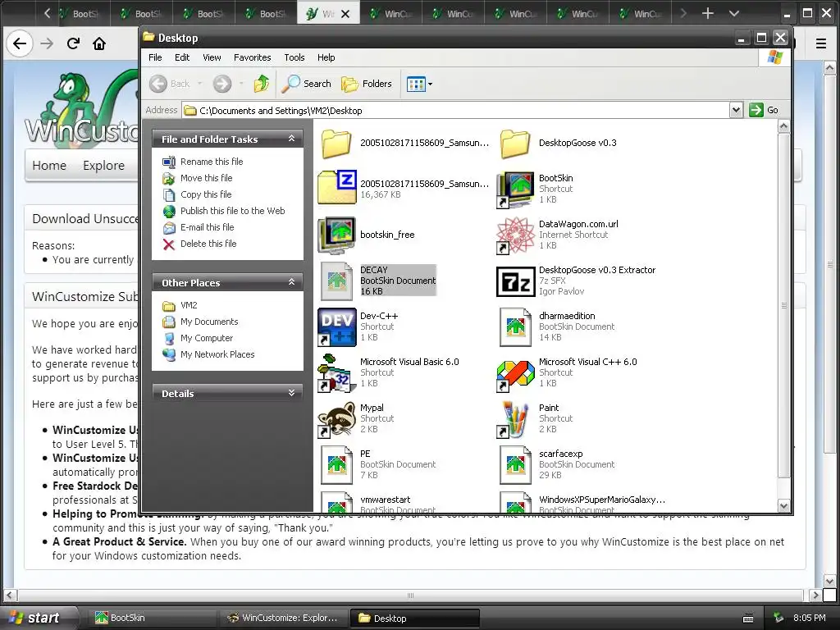Screen dimensions: 840x630
Task: Select the Paint shortcut icon
Action: click(x=515, y=419)
